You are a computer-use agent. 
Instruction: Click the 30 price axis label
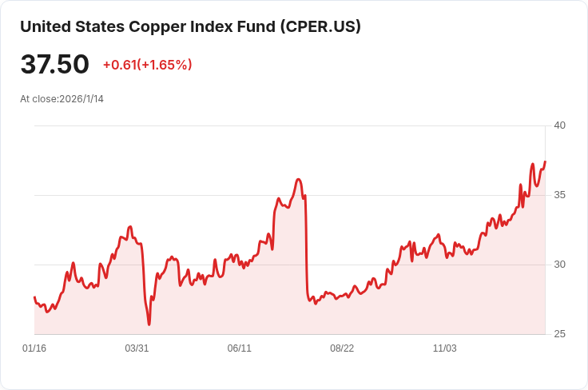point(559,265)
